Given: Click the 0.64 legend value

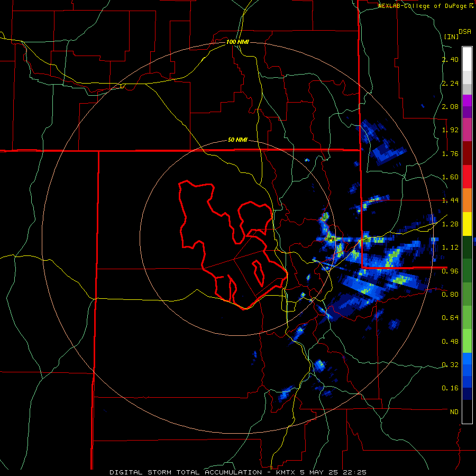Looking at the screenshot, I should tap(450, 318).
